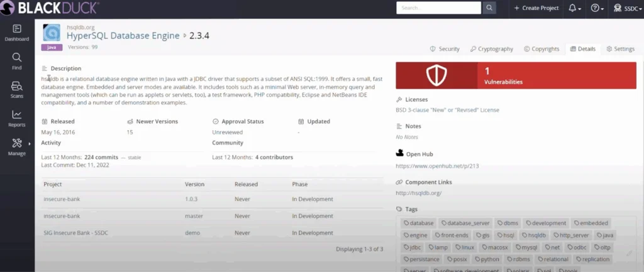Open the notifications bell dropdown
Screen dimensions: 644x272
tap(575, 8)
